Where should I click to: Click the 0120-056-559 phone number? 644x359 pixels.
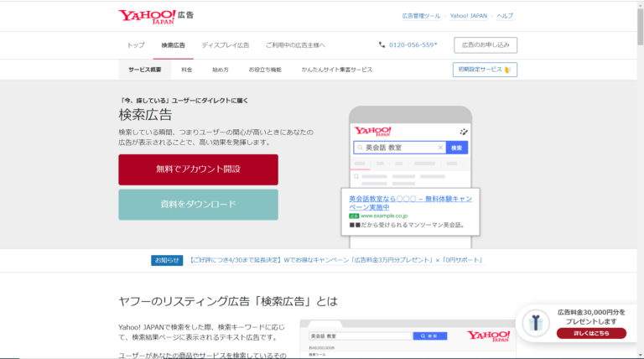[x=413, y=44]
